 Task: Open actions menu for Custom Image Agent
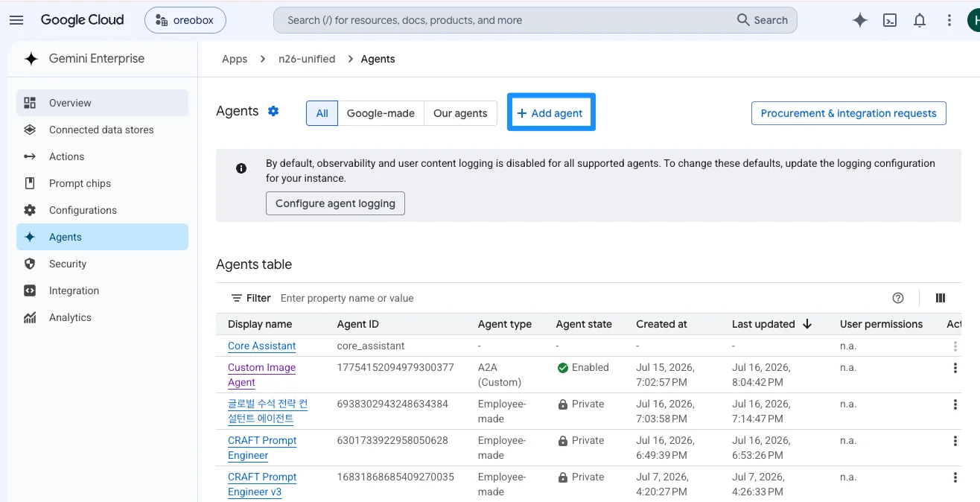coord(955,368)
